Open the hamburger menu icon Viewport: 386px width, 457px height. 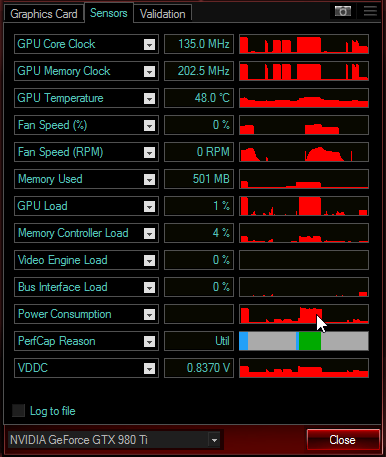pos(370,11)
